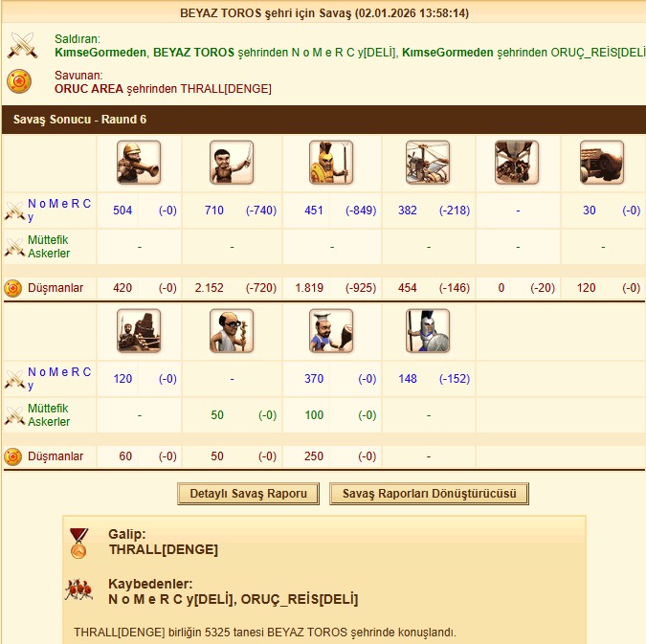
Task: Click the orange shield defender icon at top
Action: tap(19, 81)
